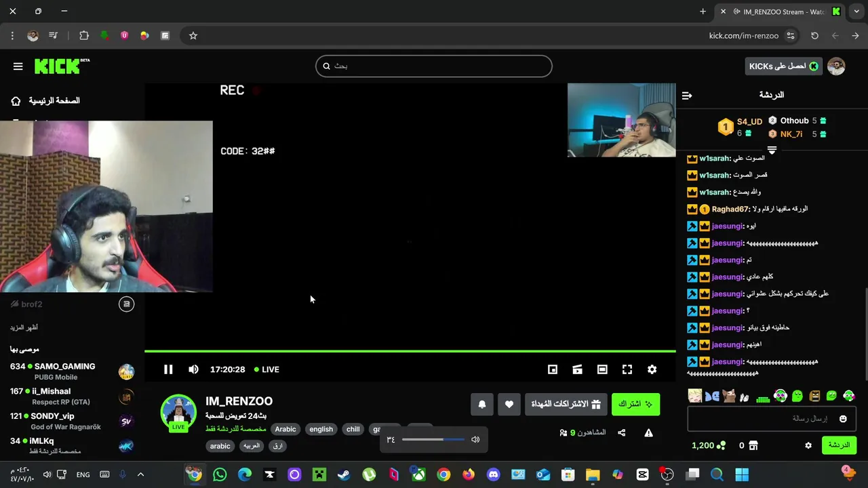View the 1,200 channel points balance

[709, 445]
